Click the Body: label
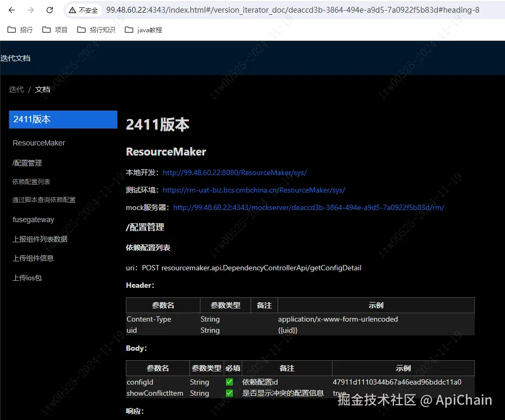The image size is (505, 420). pyautogui.click(x=136, y=348)
